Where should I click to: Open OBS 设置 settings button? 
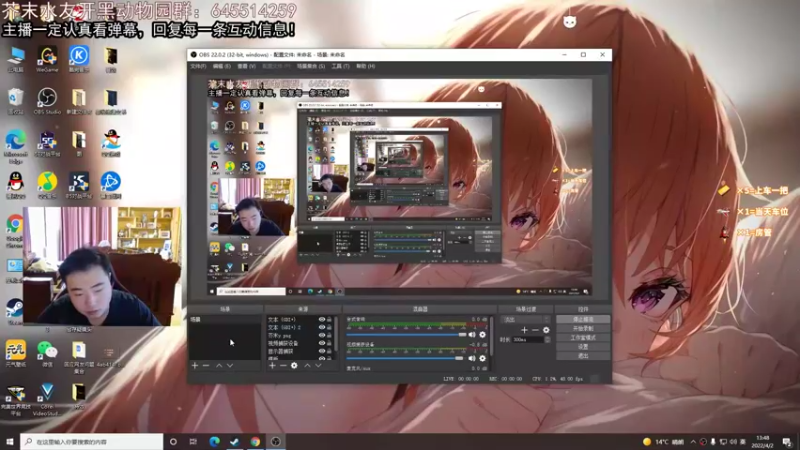point(583,347)
